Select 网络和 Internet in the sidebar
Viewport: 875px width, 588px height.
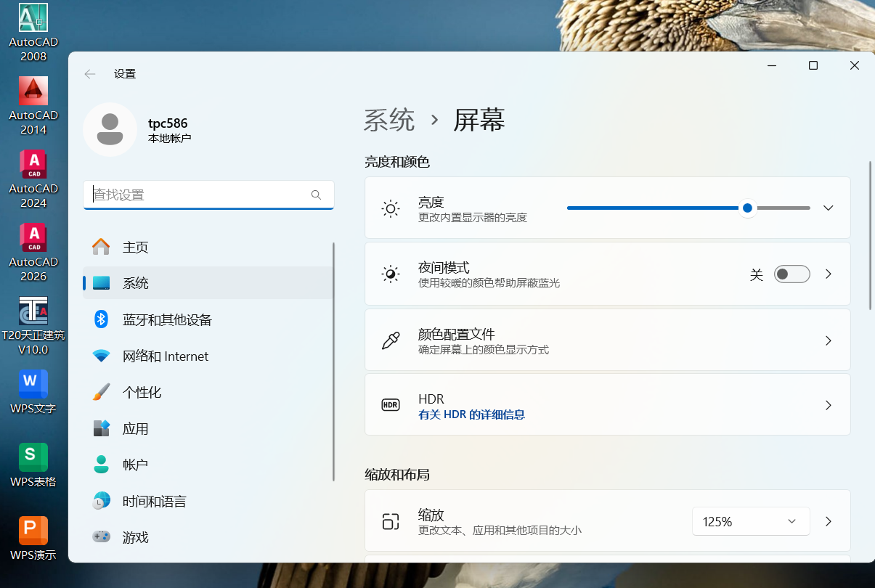(208, 356)
